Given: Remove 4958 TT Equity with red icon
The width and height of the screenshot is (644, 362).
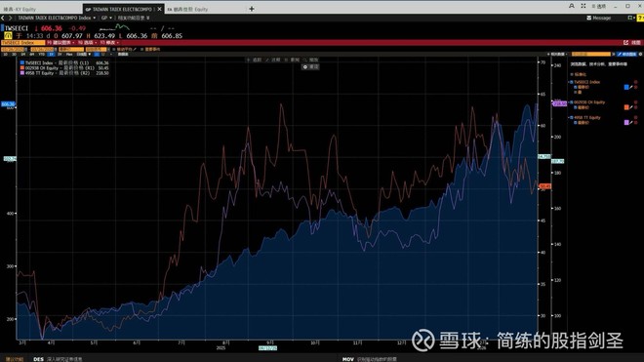Looking at the screenshot, I should pyautogui.click(x=636, y=117).
